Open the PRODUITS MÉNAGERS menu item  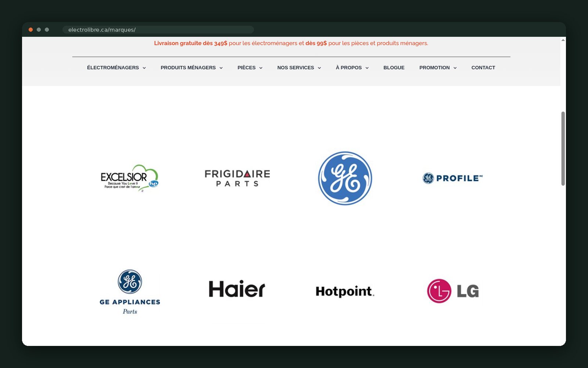188,68
